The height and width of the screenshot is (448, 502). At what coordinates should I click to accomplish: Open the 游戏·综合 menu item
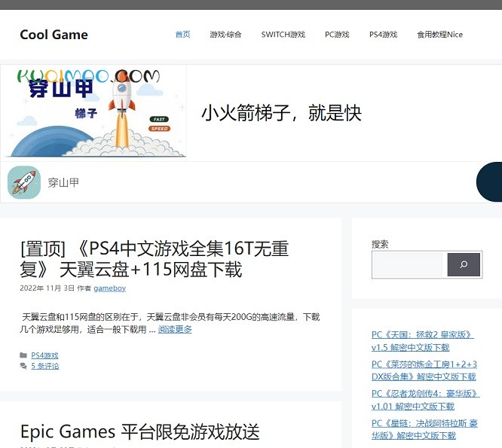pyautogui.click(x=225, y=35)
